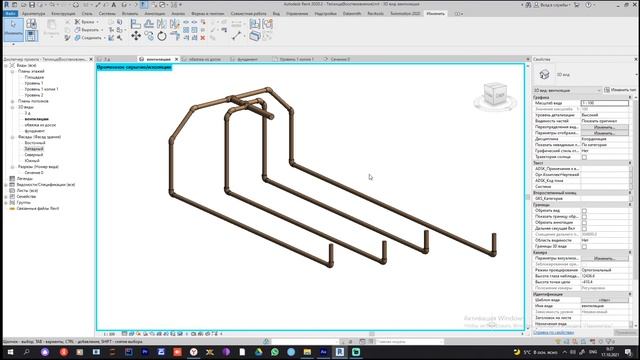
Task: Open the Windows Start menu
Action: 10,352
